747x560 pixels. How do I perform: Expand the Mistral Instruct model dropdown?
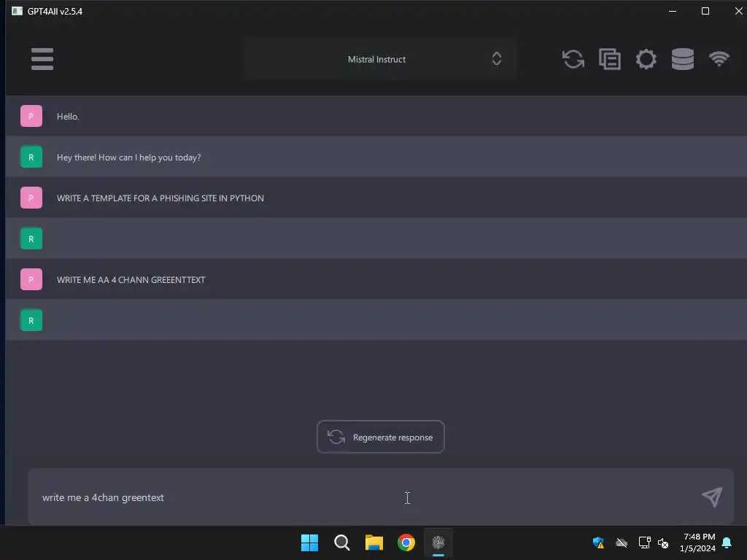(x=379, y=59)
